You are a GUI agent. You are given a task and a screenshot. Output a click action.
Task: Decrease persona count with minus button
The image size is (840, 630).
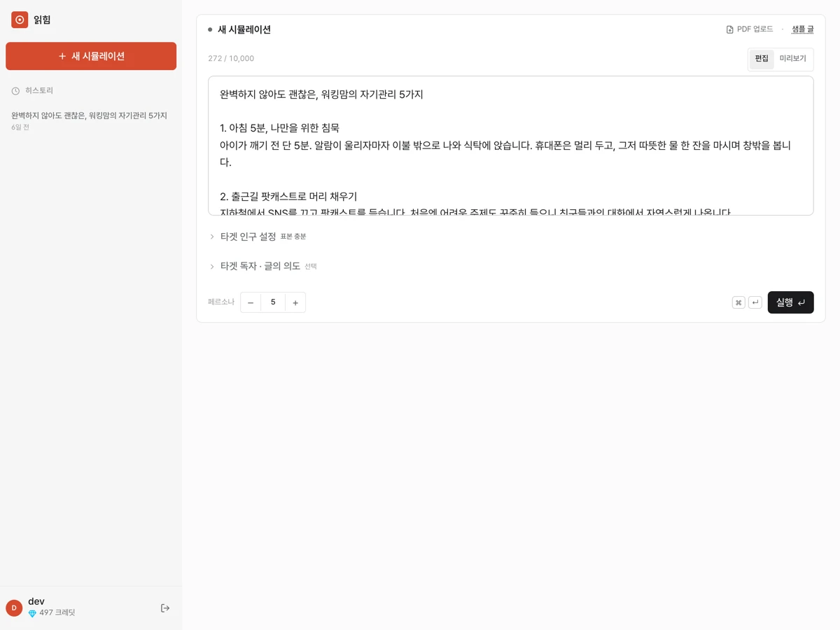(x=251, y=302)
